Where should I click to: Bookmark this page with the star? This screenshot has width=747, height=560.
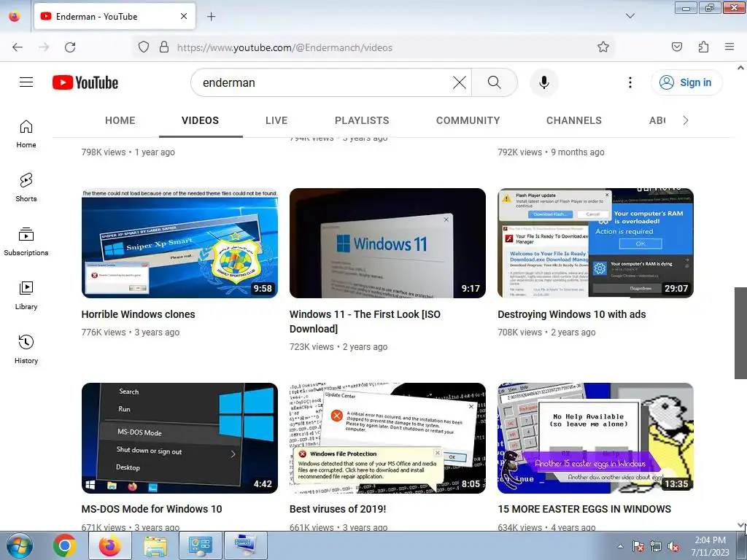pos(603,47)
